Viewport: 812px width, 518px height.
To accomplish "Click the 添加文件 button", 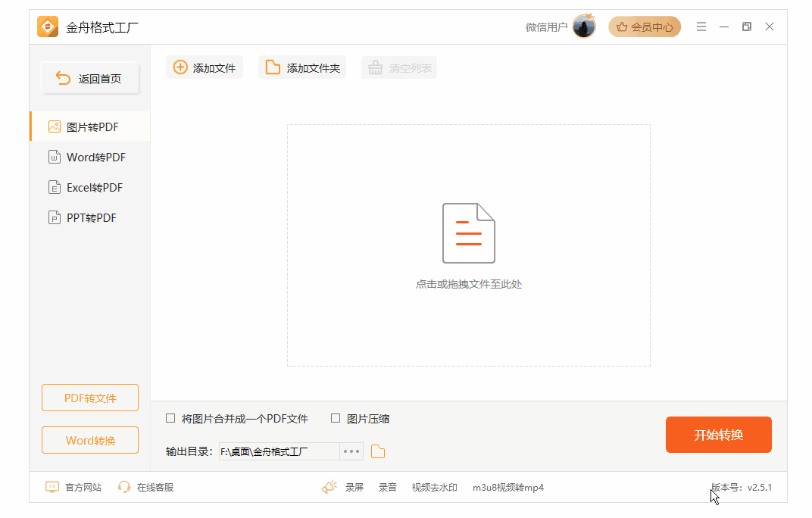I will [205, 67].
